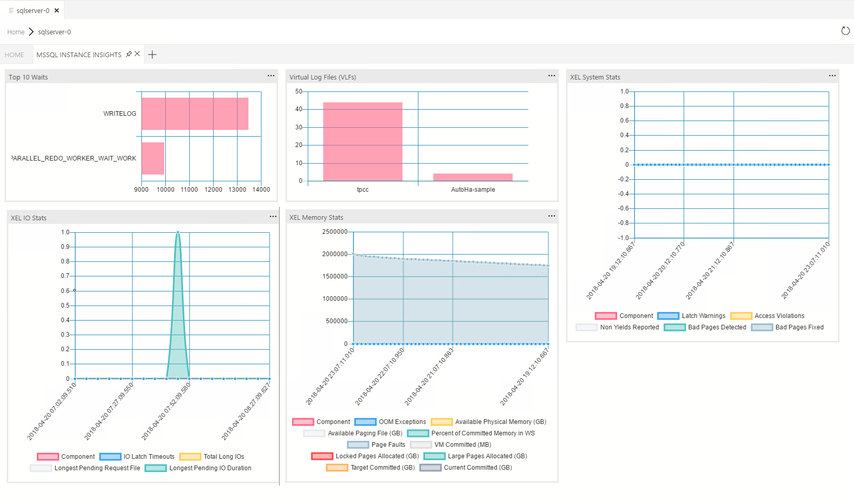The image size is (854, 504).
Task: Toggle Percent of Committed Memory legend
Action: click(x=471, y=433)
